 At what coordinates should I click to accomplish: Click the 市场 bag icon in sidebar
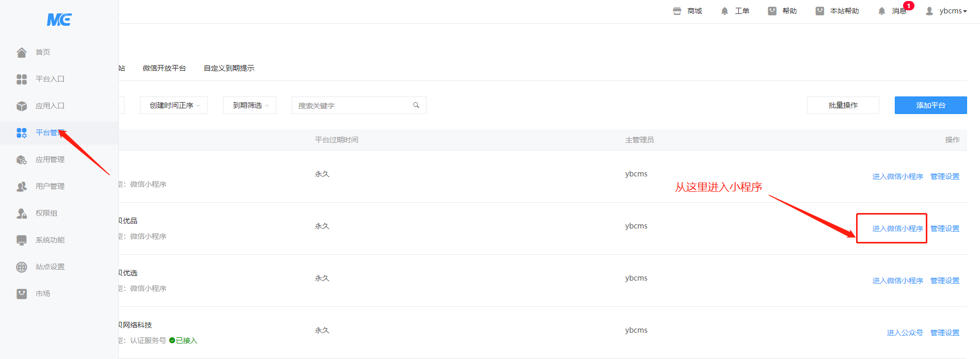[x=22, y=293]
